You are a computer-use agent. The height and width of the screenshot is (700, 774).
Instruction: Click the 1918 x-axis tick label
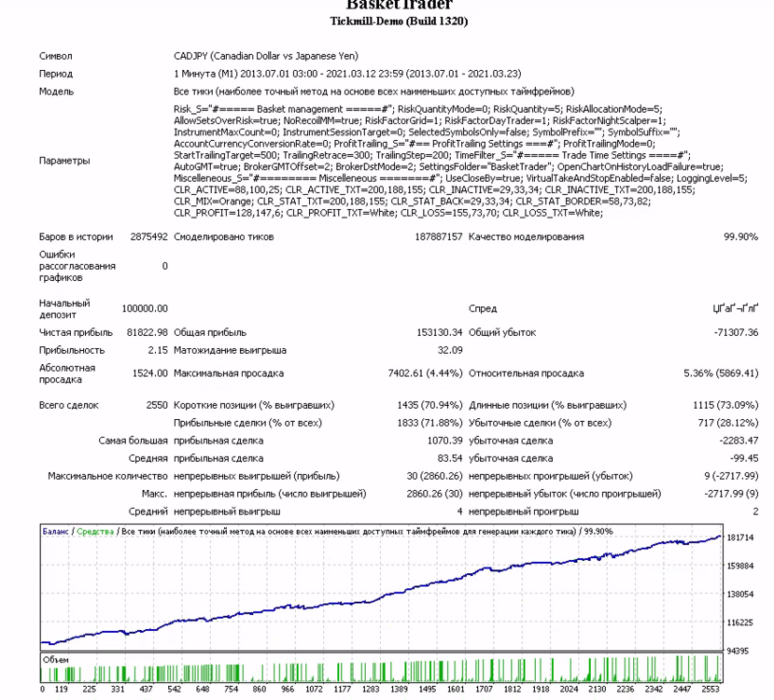(x=541, y=690)
